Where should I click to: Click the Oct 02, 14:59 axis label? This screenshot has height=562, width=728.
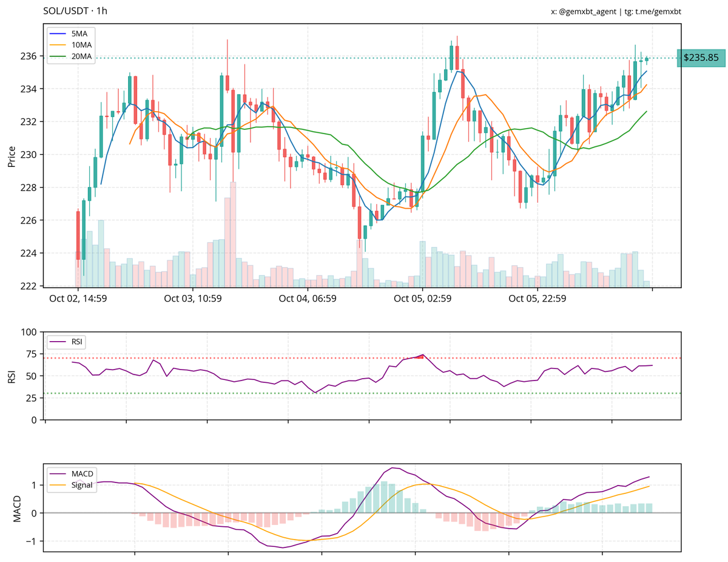pos(78,299)
